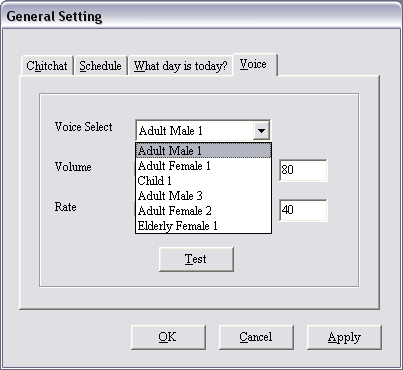Confirm settings with the OK button
Viewport: 403px width, 370px height.
click(168, 337)
